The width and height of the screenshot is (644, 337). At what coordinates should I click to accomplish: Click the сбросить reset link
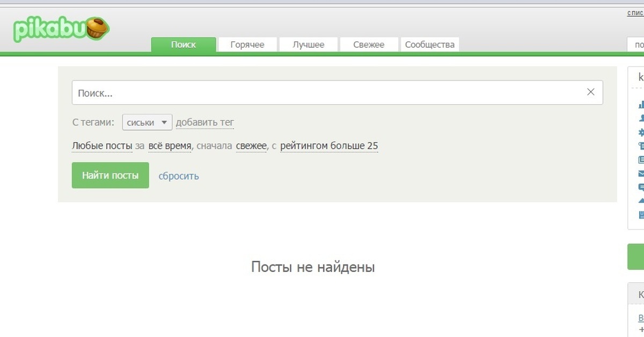(x=179, y=176)
